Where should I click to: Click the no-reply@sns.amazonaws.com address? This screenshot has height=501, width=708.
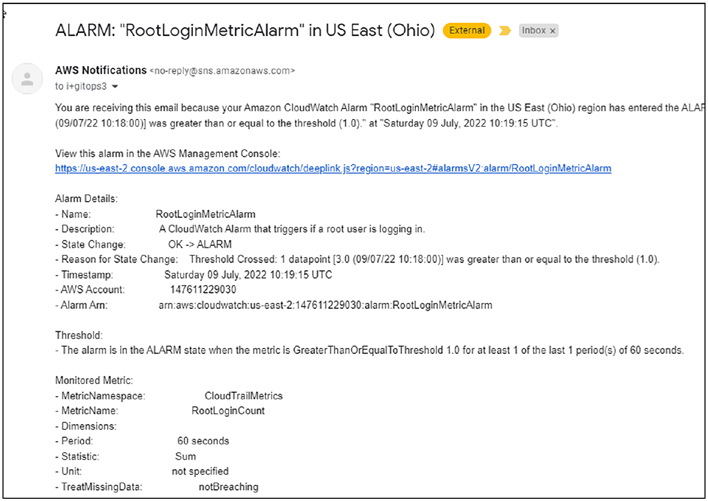coord(222,71)
